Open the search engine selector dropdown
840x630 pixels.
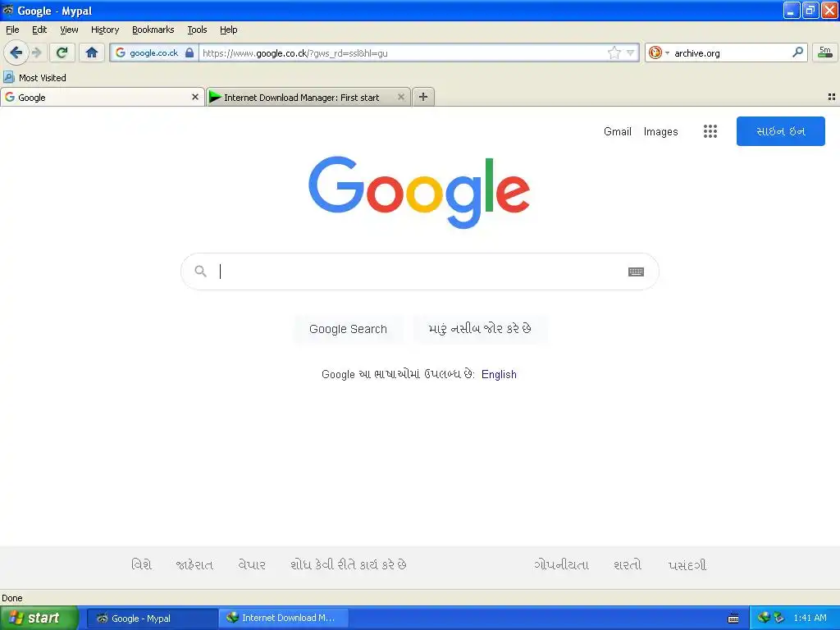tap(659, 52)
